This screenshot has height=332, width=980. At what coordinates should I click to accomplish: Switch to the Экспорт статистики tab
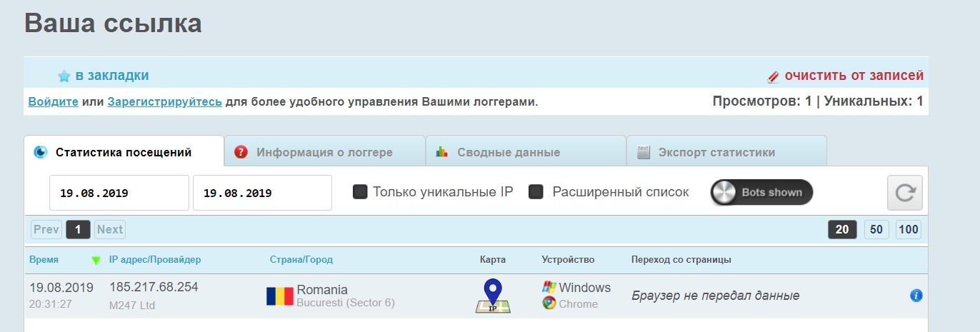(726, 152)
